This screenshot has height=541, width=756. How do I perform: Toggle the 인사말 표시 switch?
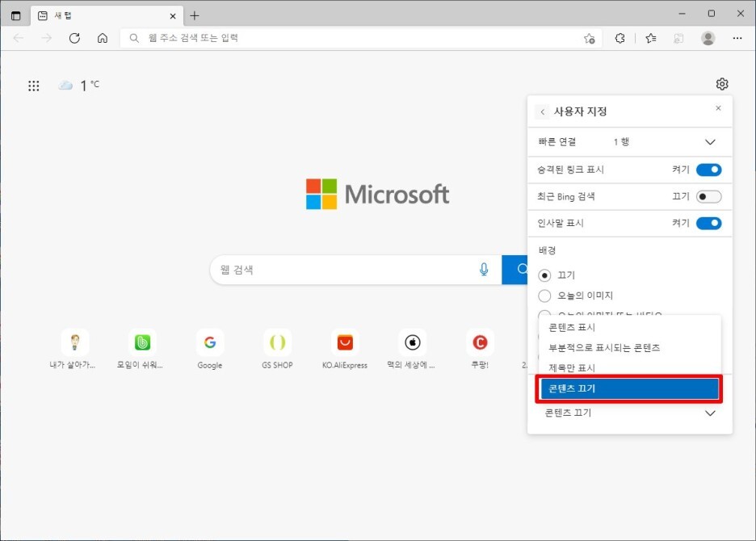tap(709, 223)
